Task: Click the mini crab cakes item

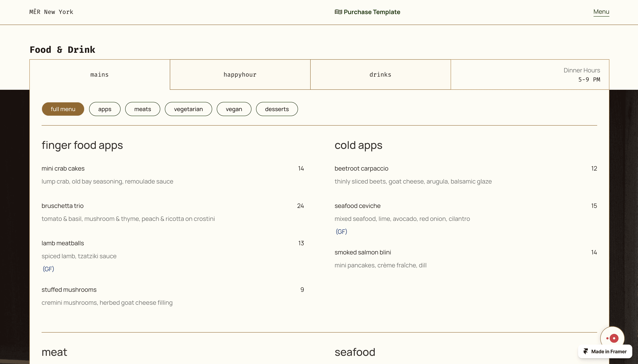Action: [63, 168]
